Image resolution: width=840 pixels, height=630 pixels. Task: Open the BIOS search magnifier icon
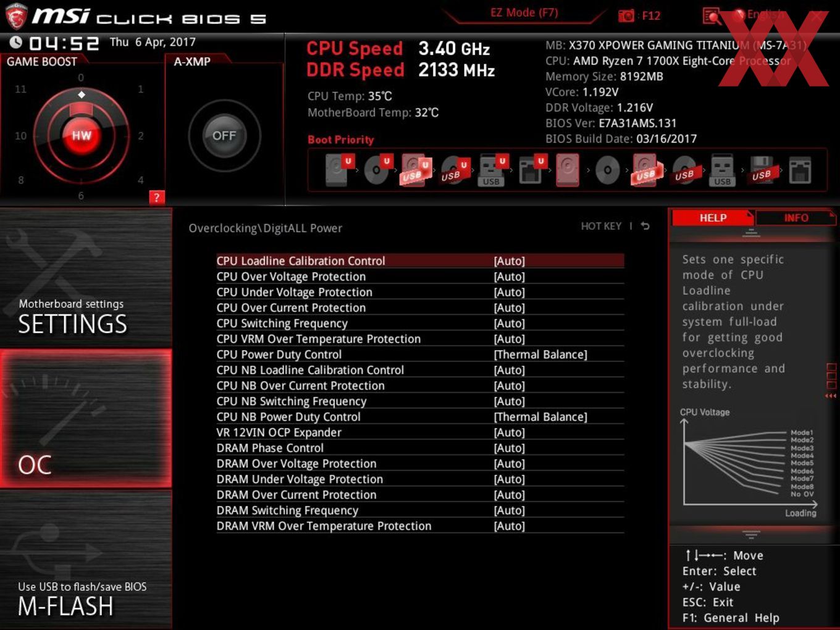(712, 15)
